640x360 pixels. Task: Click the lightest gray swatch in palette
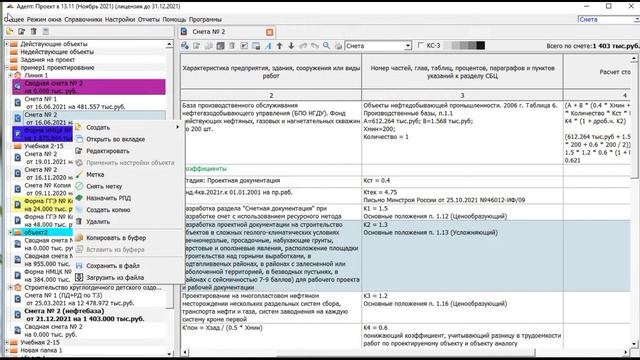(448, 45)
